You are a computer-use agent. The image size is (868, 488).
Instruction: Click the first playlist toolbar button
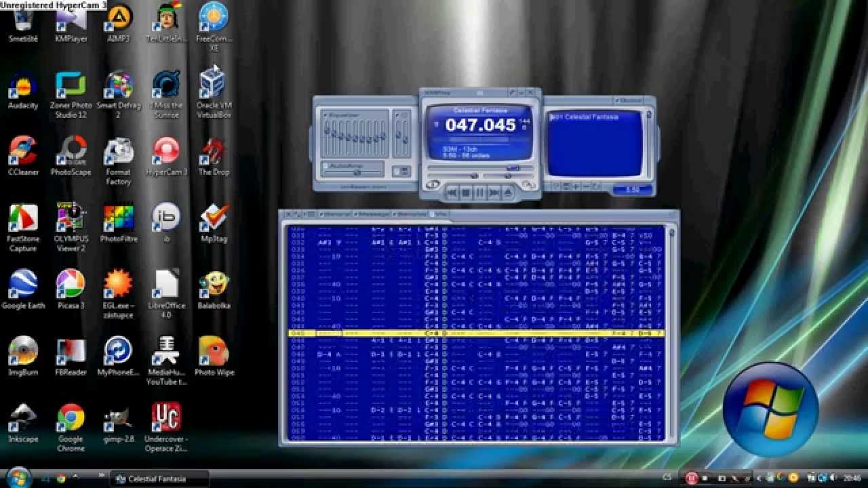pos(555,186)
